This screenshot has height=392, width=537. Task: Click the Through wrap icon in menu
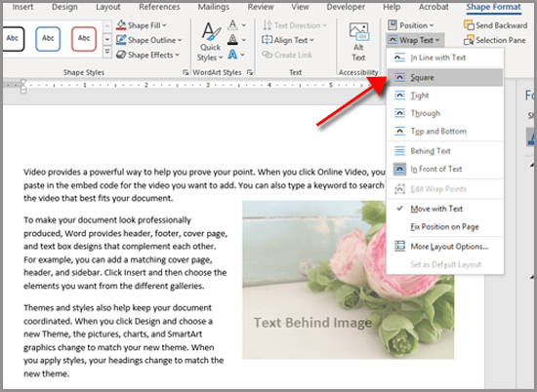click(x=399, y=113)
